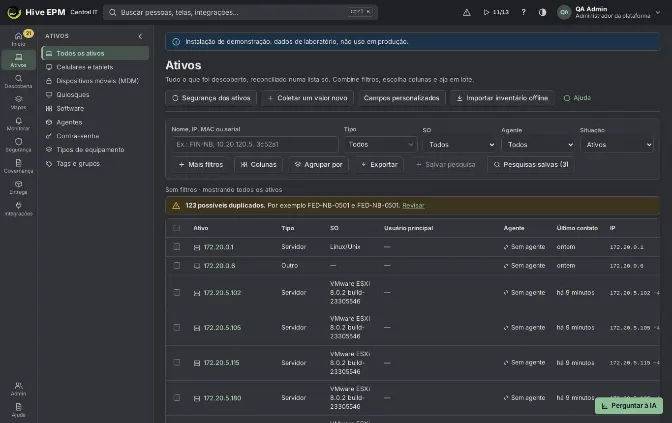Viewport: 672px width, 423px height.
Task: Check the row checkbox for 172.20.0.1
Action: [x=177, y=246]
